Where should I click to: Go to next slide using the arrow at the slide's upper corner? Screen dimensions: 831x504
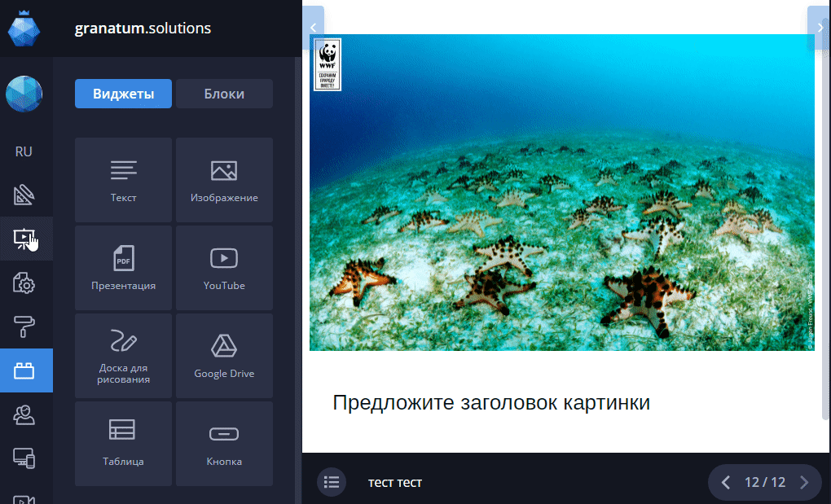pyautogui.click(x=820, y=28)
